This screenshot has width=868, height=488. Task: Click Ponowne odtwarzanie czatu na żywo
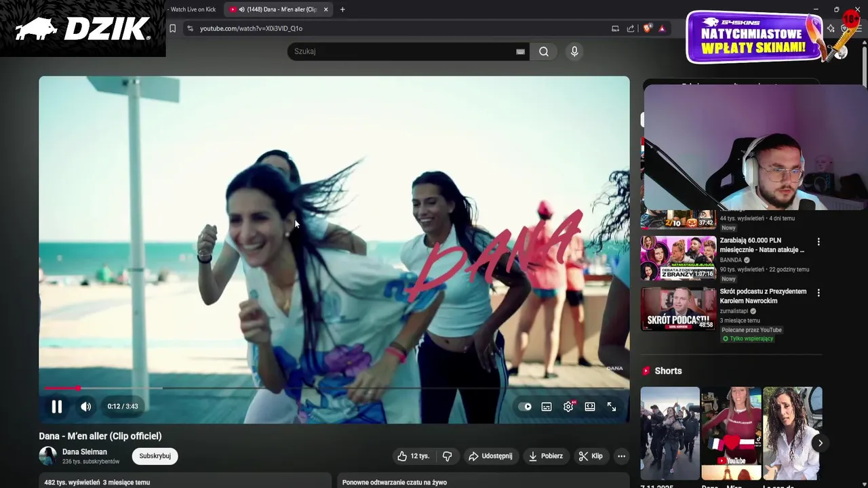[x=395, y=483]
